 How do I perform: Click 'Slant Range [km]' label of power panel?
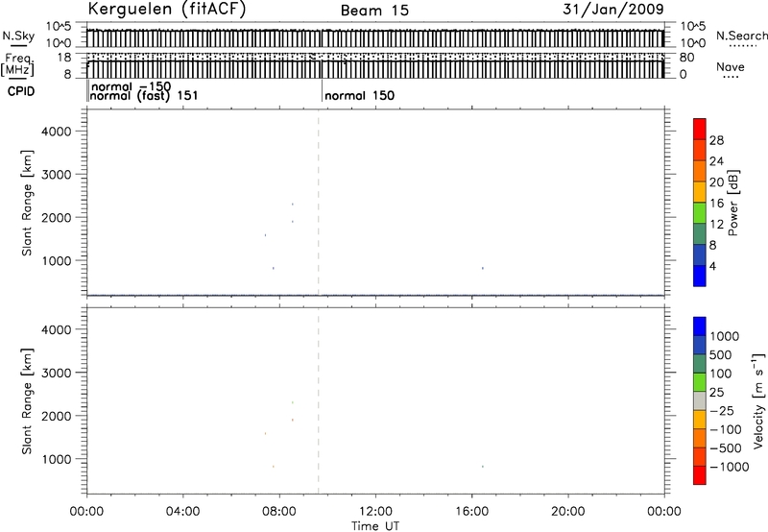[x=27, y=203]
